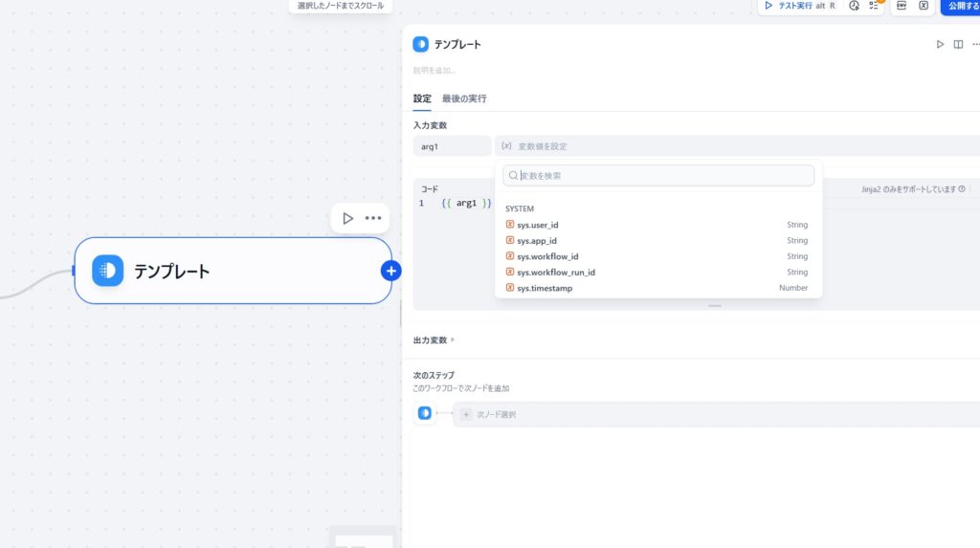Click the conversation variables (x) icon in toolbar
The width and height of the screenshot is (980, 548).
(x=924, y=6)
